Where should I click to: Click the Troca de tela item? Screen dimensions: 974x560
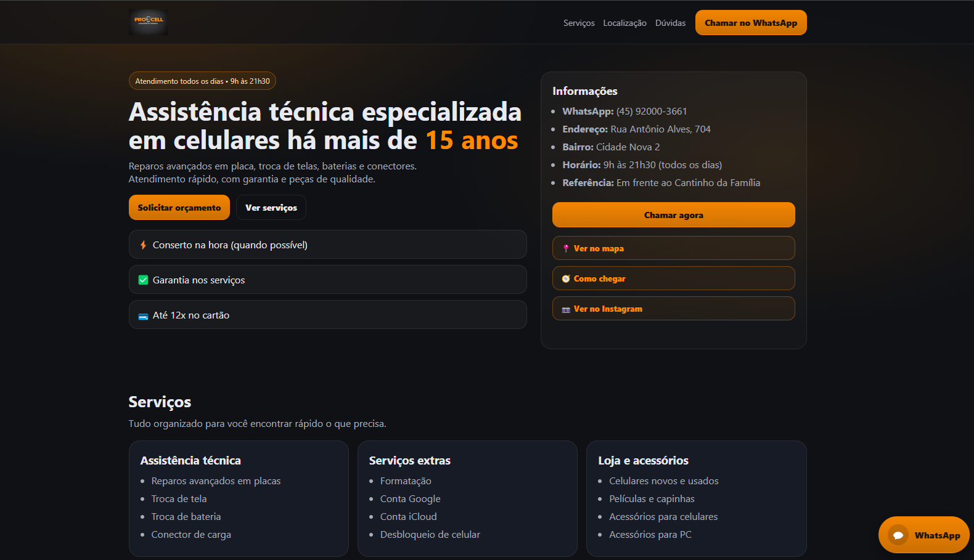[x=179, y=499]
